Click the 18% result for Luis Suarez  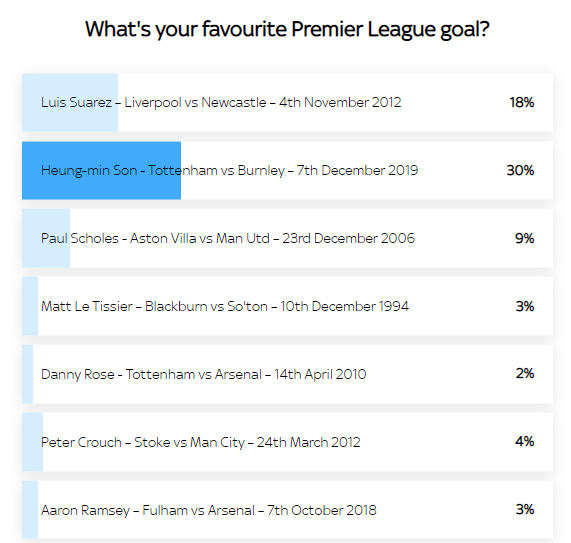pyautogui.click(x=521, y=102)
